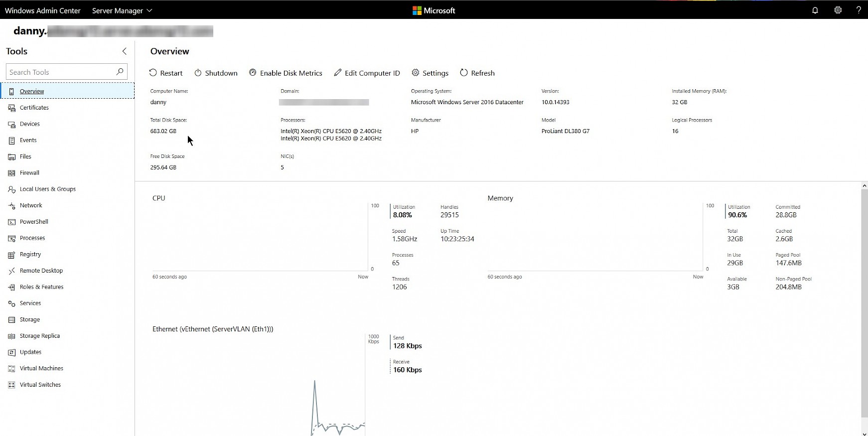Image resolution: width=868 pixels, height=436 pixels.
Task: Click the Ethernet vEthernet chart title
Action: (x=213, y=329)
